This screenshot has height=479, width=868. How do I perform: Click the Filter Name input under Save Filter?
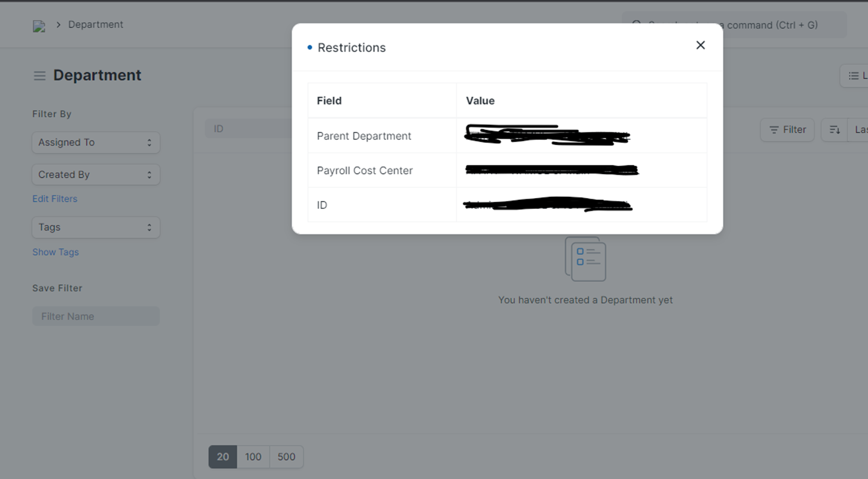[x=96, y=316]
